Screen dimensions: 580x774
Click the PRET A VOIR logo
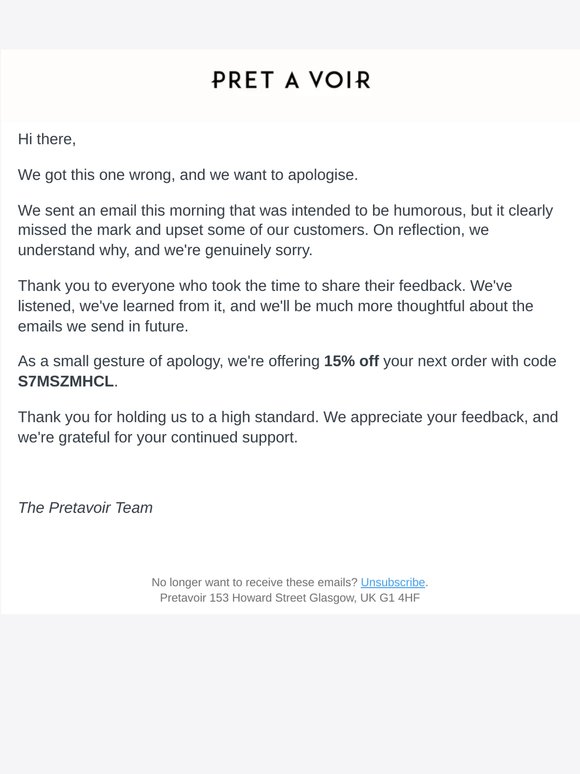[x=291, y=80]
